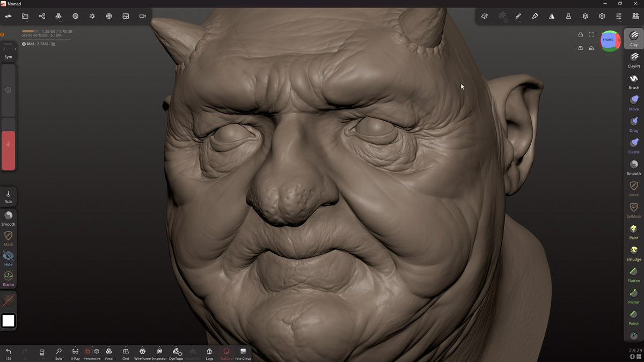Click the grid perspective icon near view cube
The image size is (644, 362).
[580, 48]
